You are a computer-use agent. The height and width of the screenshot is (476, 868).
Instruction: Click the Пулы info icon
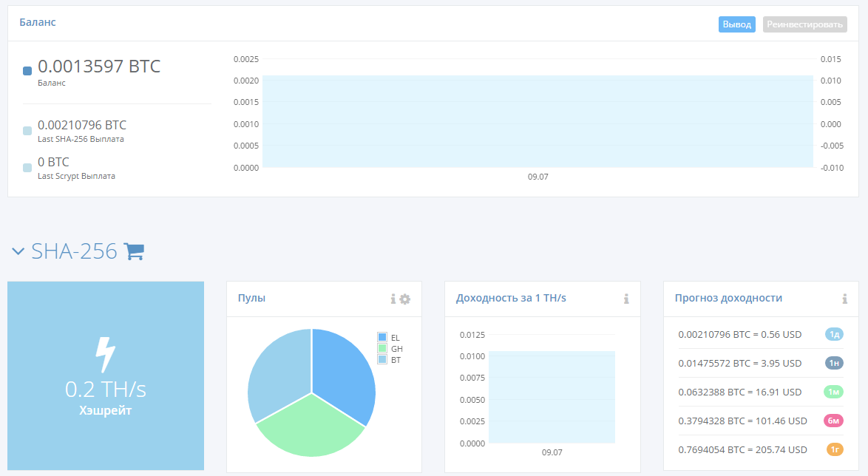click(x=393, y=299)
